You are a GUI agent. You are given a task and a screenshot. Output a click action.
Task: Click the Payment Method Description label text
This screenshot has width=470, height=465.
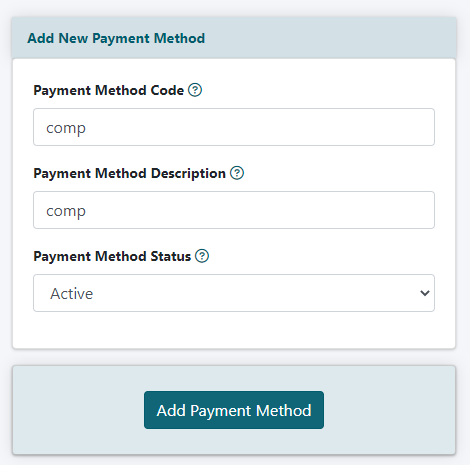click(130, 173)
